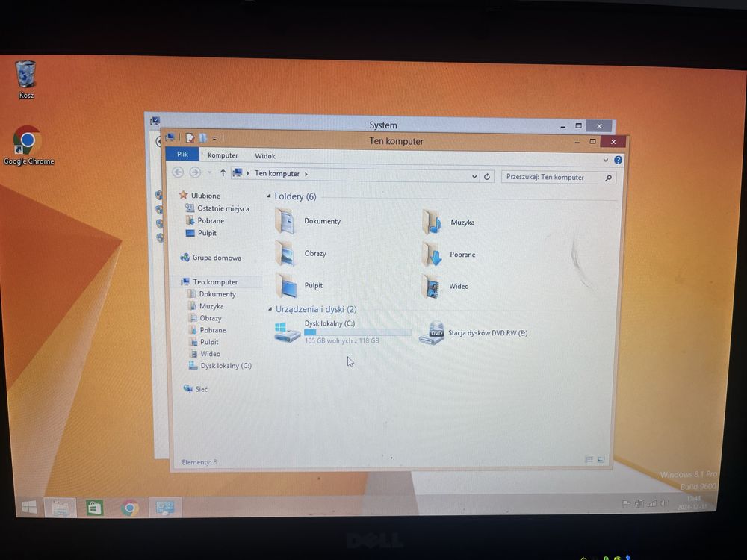The width and height of the screenshot is (747, 560).
Task: Launch Google Chrome from the desktop shortcut
Action: [28, 146]
